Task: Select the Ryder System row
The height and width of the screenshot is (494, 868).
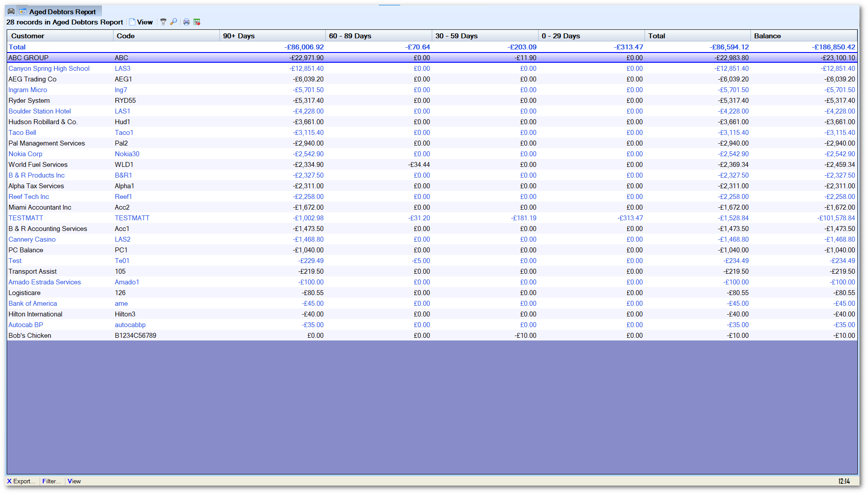Action: [x=432, y=101]
